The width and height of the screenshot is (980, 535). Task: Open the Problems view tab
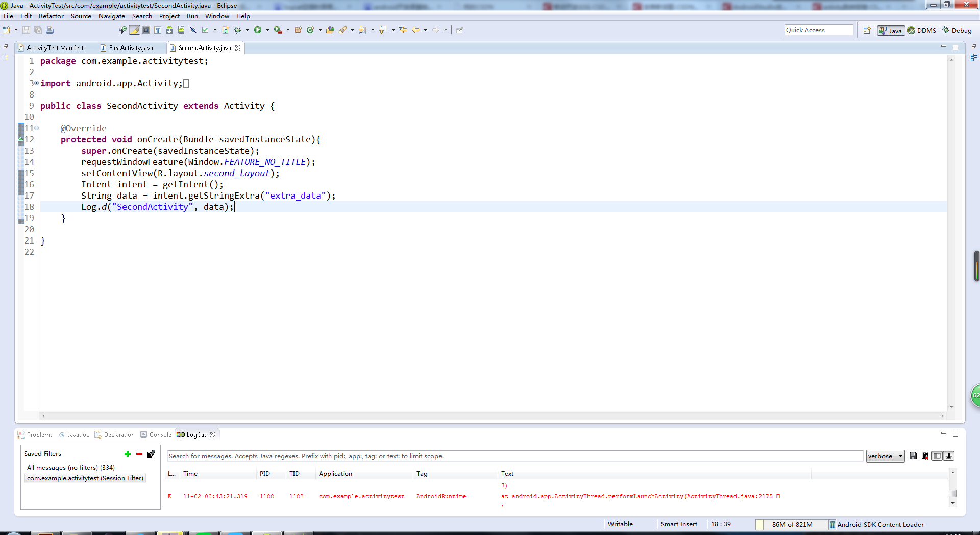pyautogui.click(x=35, y=435)
